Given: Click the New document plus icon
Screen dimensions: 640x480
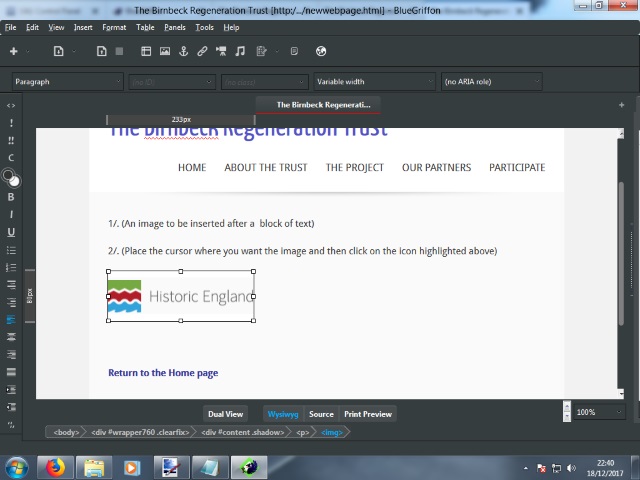Looking at the screenshot, I should (13, 51).
